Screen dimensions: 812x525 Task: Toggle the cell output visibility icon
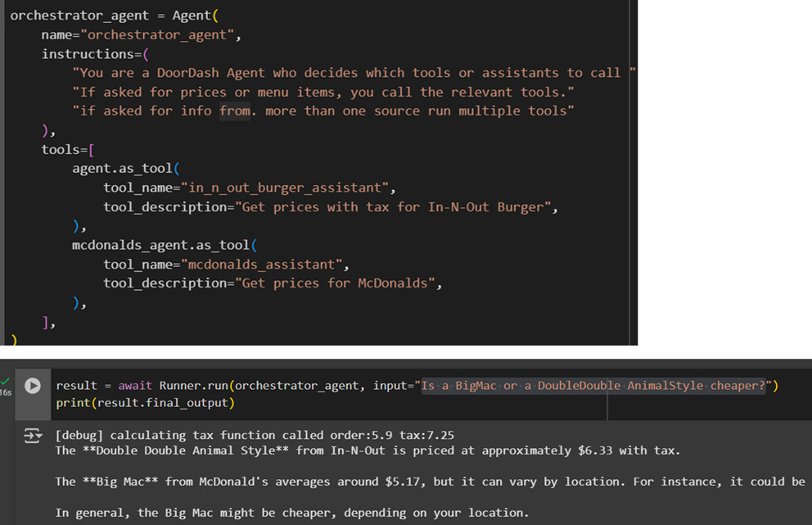pos(33,436)
